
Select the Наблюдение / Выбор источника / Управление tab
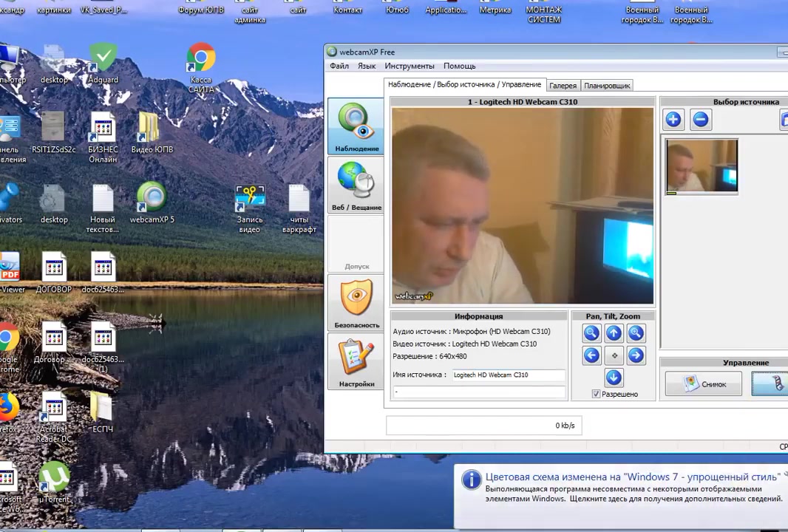(464, 84)
